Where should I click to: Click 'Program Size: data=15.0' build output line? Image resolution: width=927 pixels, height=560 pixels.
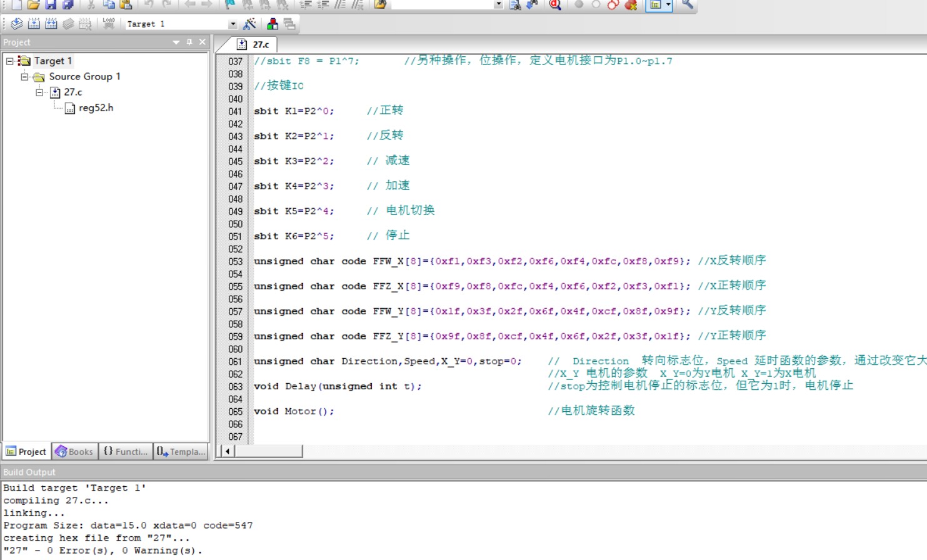[x=128, y=526]
